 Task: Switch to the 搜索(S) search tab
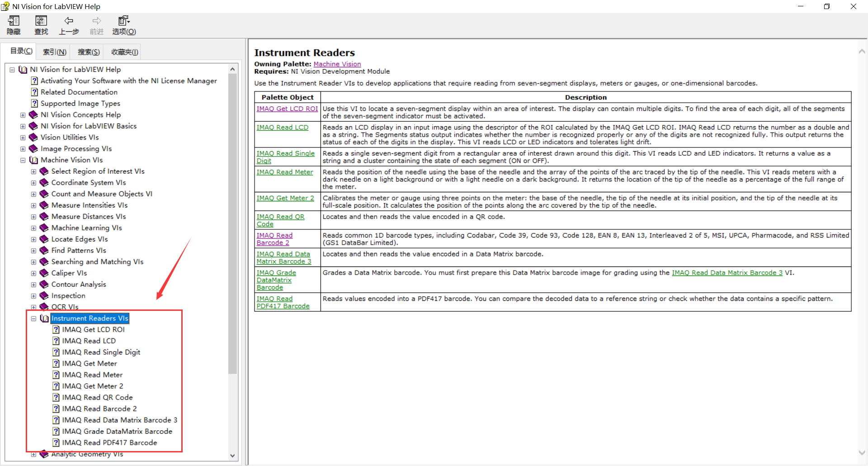tap(89, 52)
